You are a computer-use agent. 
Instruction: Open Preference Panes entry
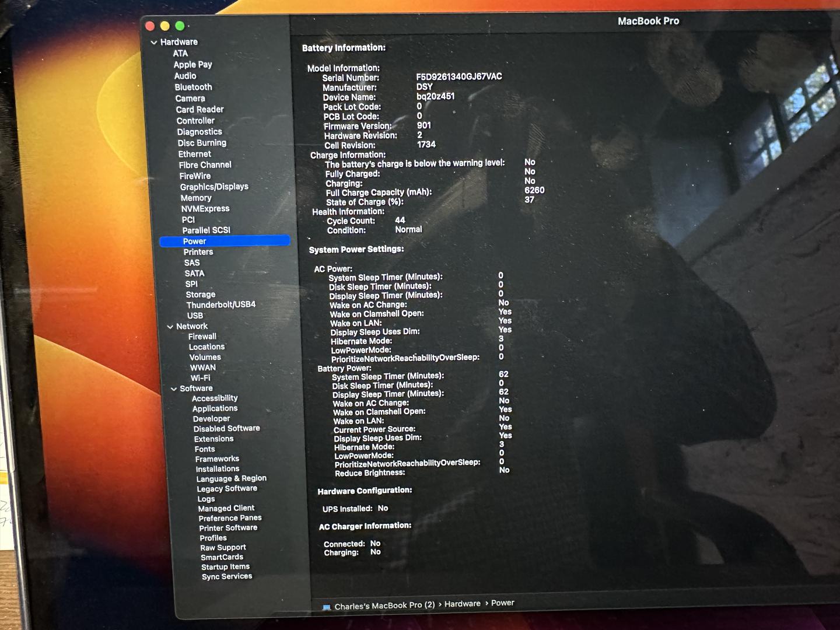click(230, 518)
